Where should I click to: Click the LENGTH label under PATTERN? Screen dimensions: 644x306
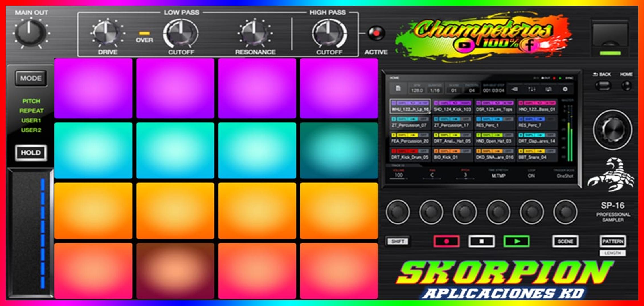[x=613, y=253]
